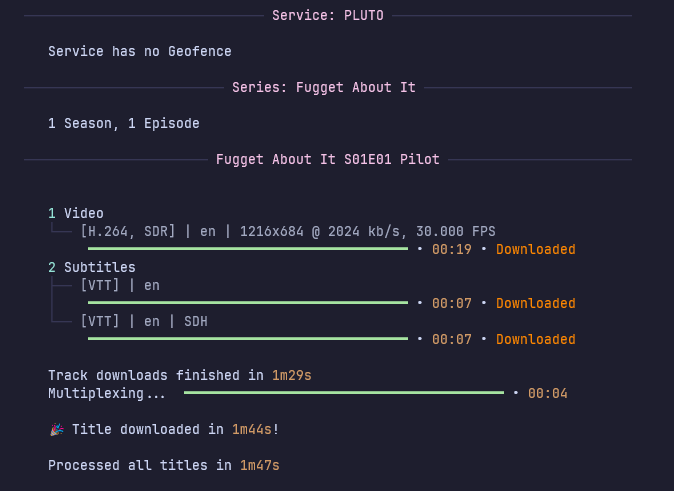This screenshot has width=674, height=491.
Task: Click the 'Track downloads finished in 1m29s' line
Action: pos(180,375)
